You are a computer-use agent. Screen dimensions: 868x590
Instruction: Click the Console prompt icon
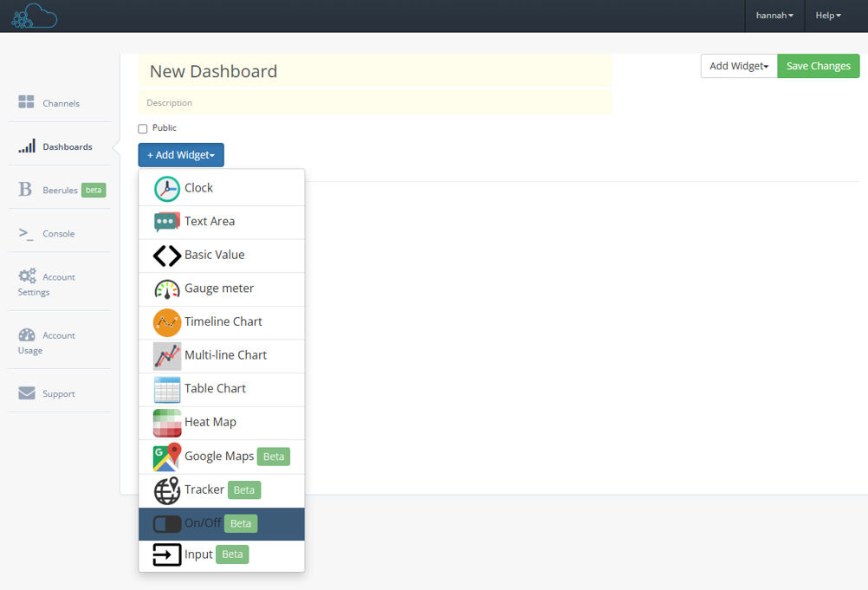pos(26,233)
